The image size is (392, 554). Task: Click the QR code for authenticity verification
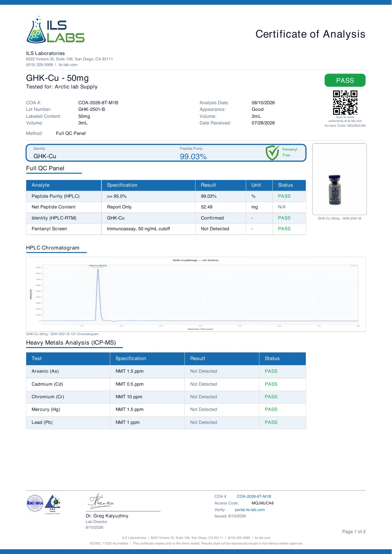click(345, 103)
